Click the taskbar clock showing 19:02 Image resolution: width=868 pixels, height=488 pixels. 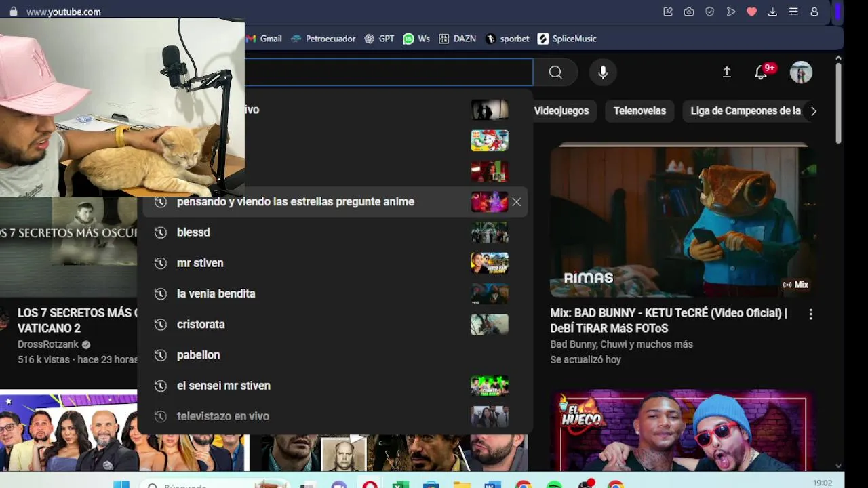(822, 483)
